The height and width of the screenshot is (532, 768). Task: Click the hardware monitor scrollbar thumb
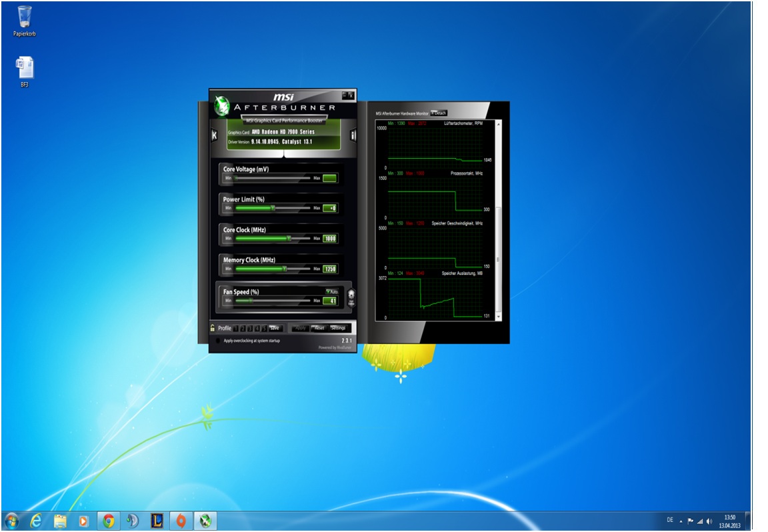[x=499, y=259]
